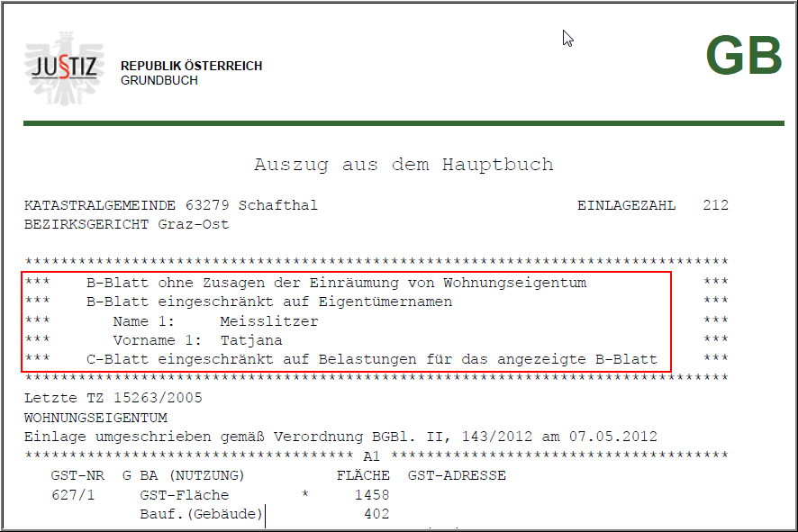798x532 pixels.
Task: Click Katastralgemeinde 63279 Schafthal line
Action: pos(171,205)
